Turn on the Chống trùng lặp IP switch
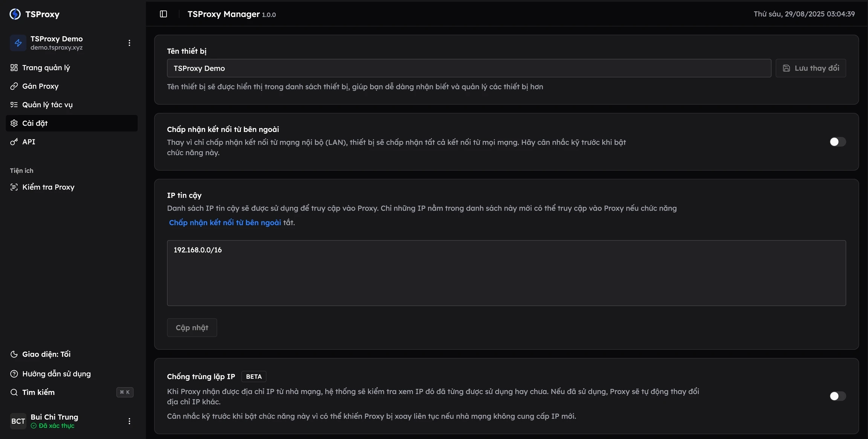The image size is (868, 439). (x=837, y=396)
